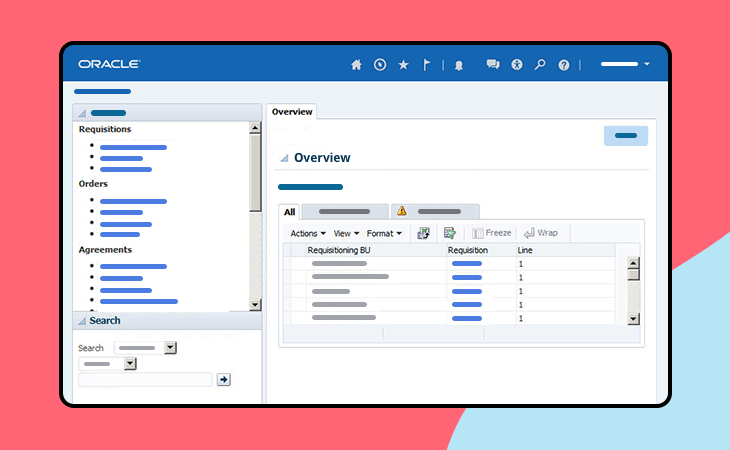Open the last row requisition link
Viewport: 730px width, 450px height.
[x=467, y=319]
